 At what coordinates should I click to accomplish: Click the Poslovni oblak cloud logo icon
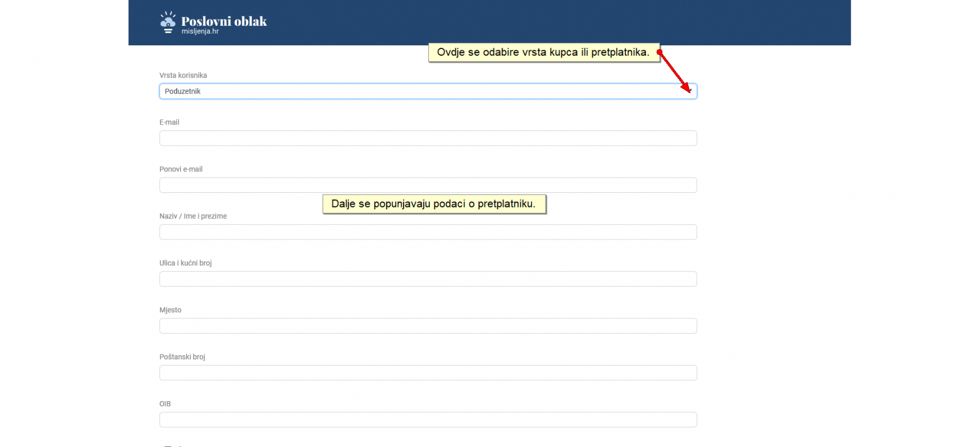167,22
